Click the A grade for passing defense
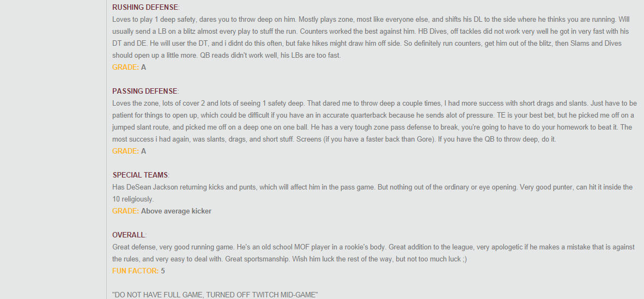 [143, 151]
